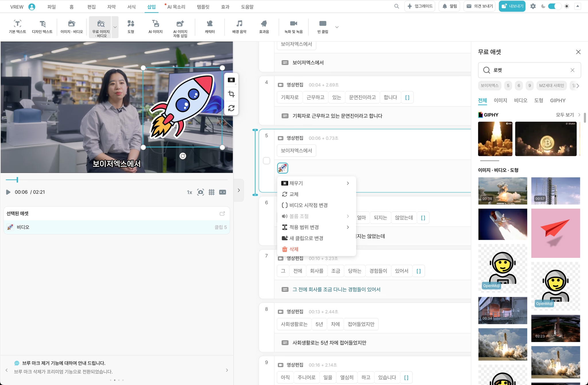
Task: Open the 캐릭터 character tool
Action: pyautogui.click(x=210, y=26)
